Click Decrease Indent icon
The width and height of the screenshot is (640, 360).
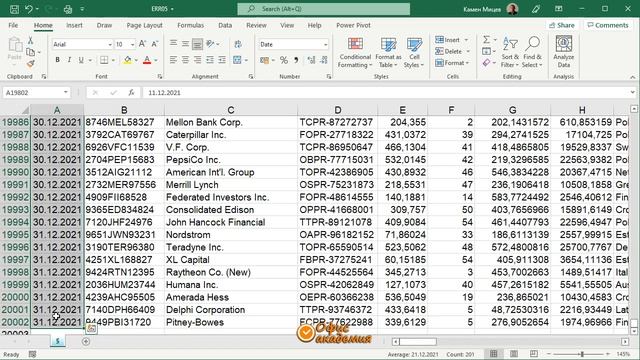[210, 60]
